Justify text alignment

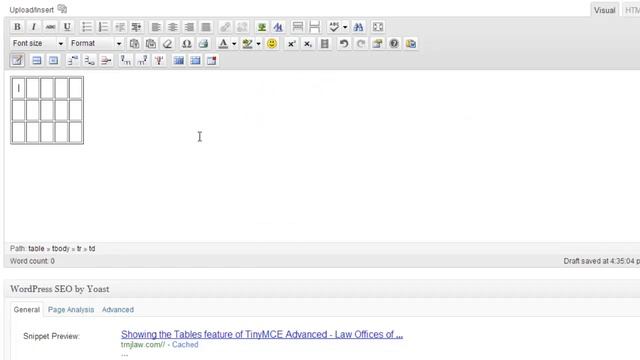tap(206, 27)
